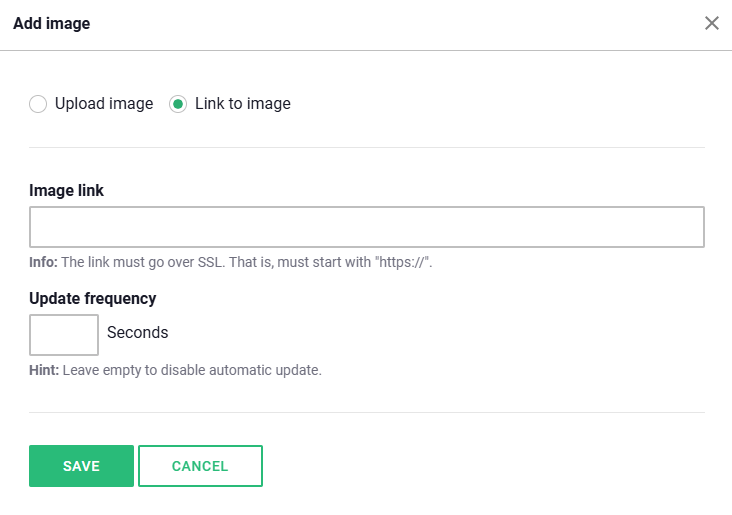
Task: Click the "Add image" dialog title
Action: [x=51, y=23]
